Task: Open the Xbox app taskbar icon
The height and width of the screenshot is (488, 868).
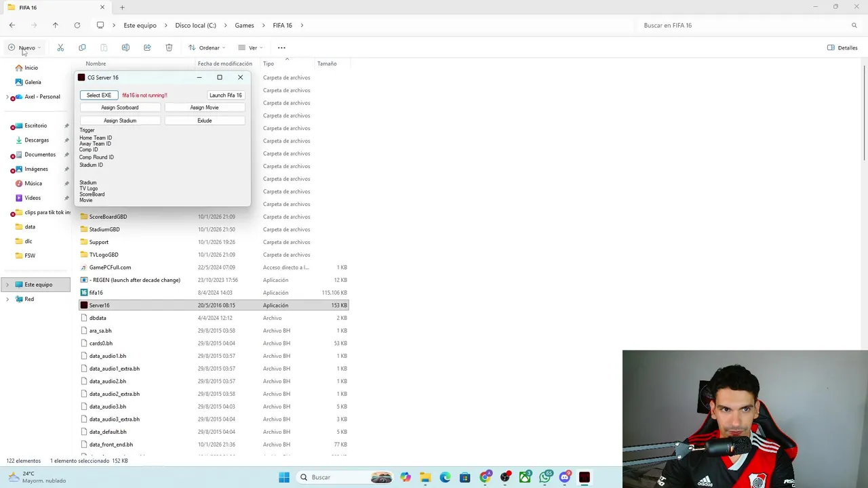Action: tap(525, 477)
